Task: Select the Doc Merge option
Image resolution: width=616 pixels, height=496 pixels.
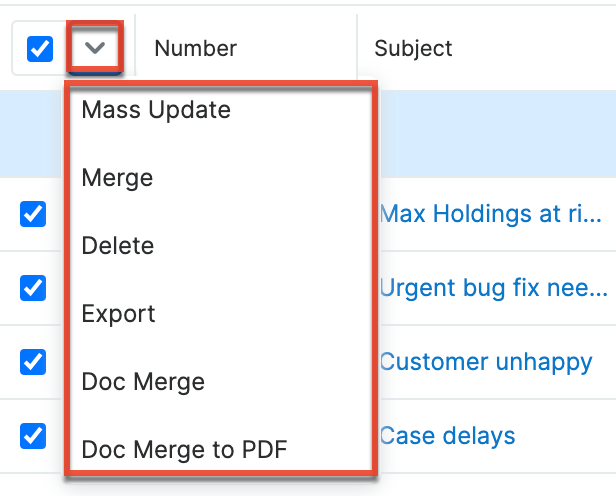Action: tap(143, 382)
